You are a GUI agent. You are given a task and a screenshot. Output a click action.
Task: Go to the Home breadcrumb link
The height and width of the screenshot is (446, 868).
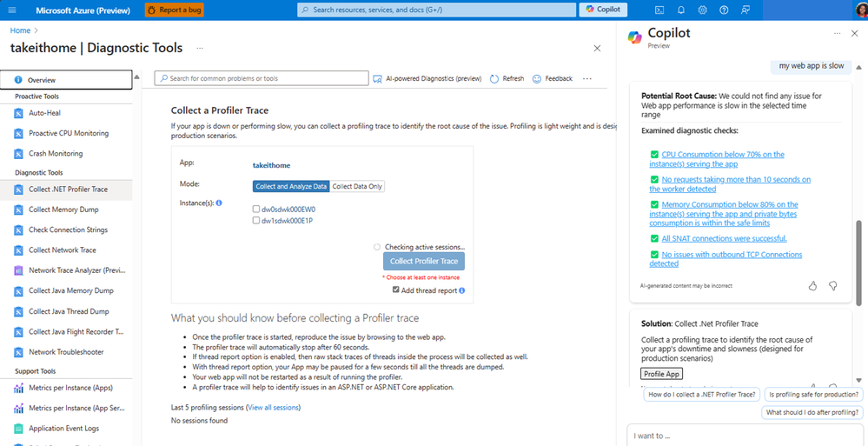pos(20,30)
